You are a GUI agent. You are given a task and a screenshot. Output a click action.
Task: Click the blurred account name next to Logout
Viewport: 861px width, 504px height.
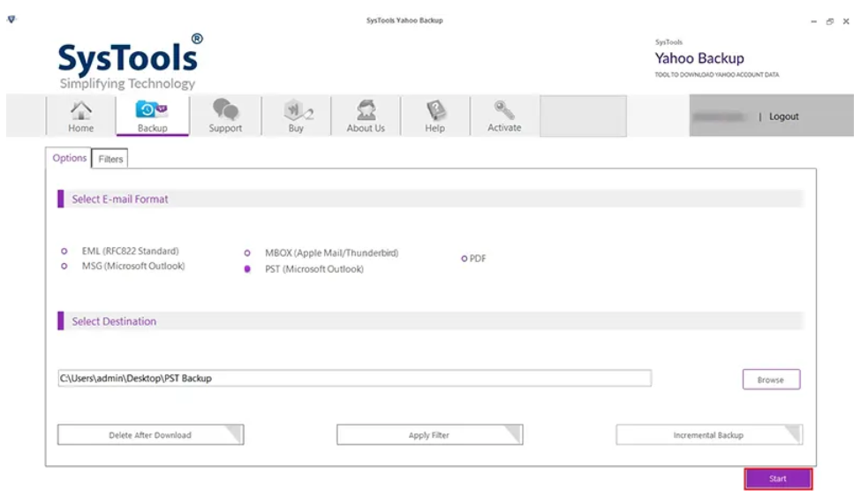click(x=720, y=117)
